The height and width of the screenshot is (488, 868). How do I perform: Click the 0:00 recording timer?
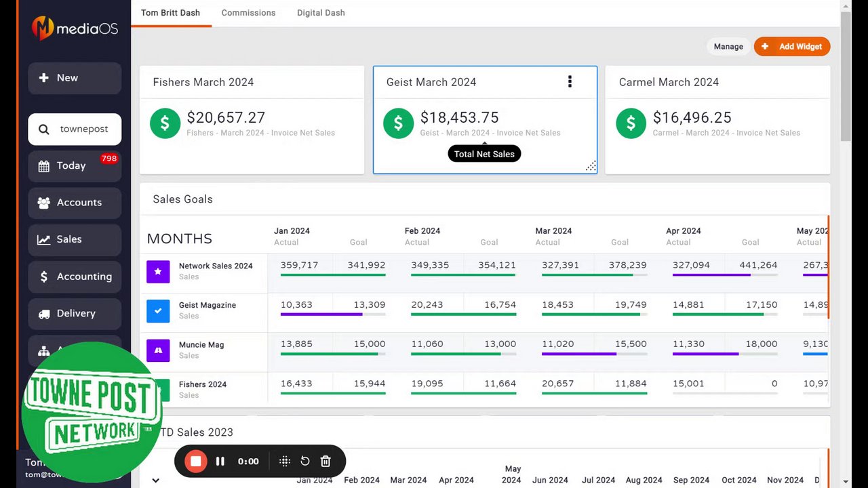coord(248,462)
